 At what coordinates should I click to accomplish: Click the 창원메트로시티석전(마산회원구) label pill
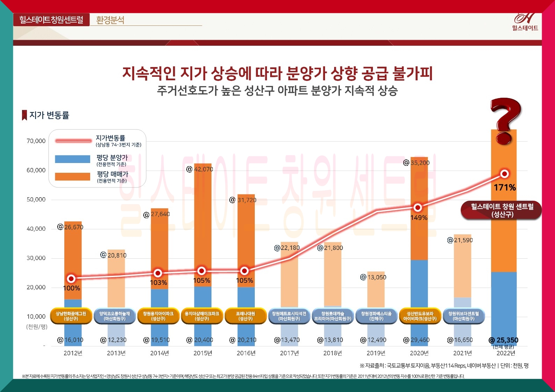(x=289, y=316)
